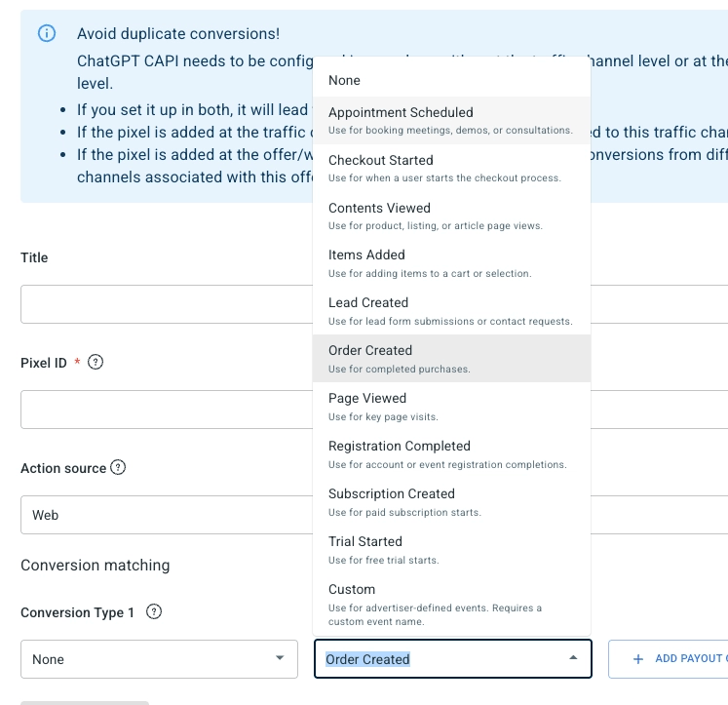The height and width of the screenshot is (705, 728).
Task: Select Contents Viewed event option
Action: pyautogui.click(x=452, y=215)
